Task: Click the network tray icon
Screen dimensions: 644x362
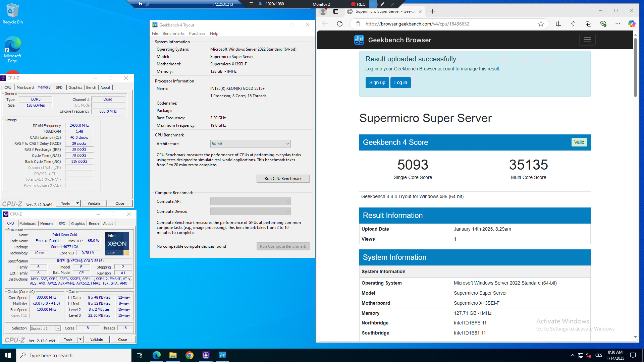Action: point(581,355)
